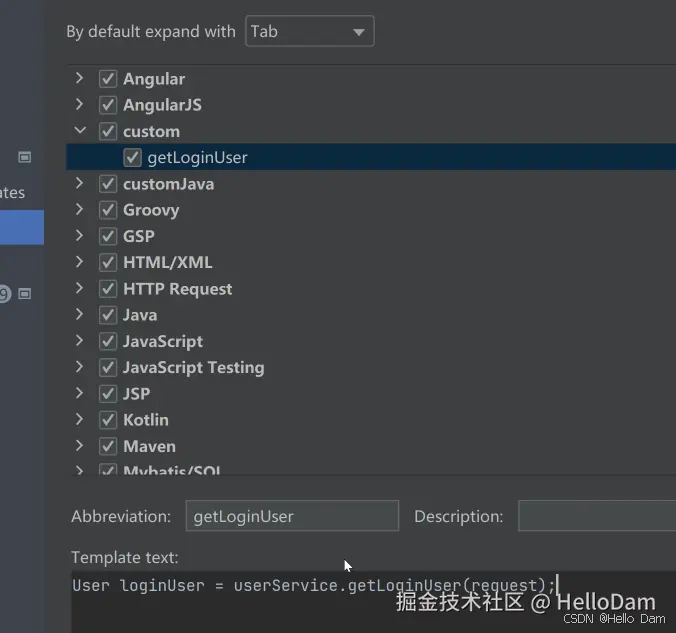Click the settings icon beside the lower sidebar row
Screen dimensions: 676x633
pos(25,294)
